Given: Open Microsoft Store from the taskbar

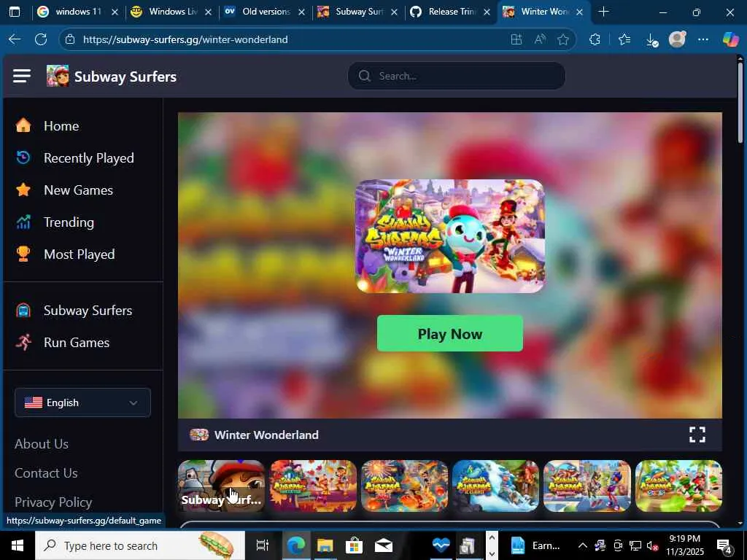Looking at the screenshot, I should 355,545.
